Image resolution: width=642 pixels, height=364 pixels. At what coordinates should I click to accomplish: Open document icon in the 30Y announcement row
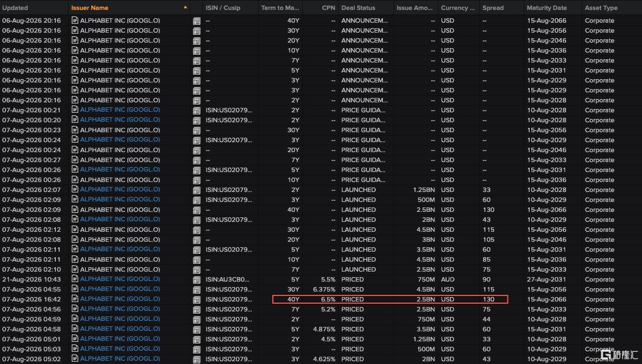(75, 30)
